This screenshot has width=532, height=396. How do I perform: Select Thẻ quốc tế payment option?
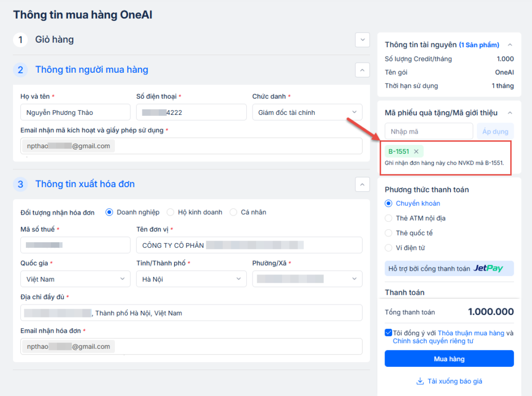click(x=389, y=233)
